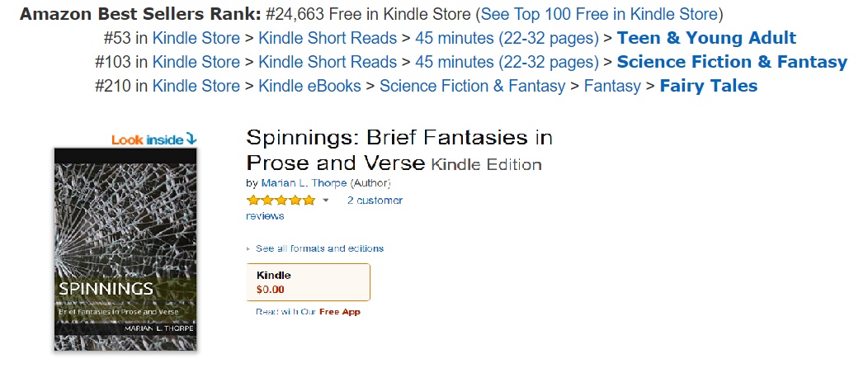
Task: Click the five-star rating icons
Action: click(x=280, y=201)
